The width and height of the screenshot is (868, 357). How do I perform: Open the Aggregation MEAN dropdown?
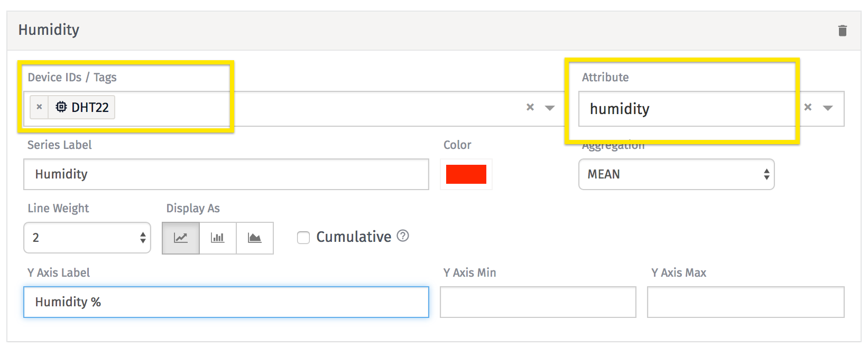[x=676, y=174]
